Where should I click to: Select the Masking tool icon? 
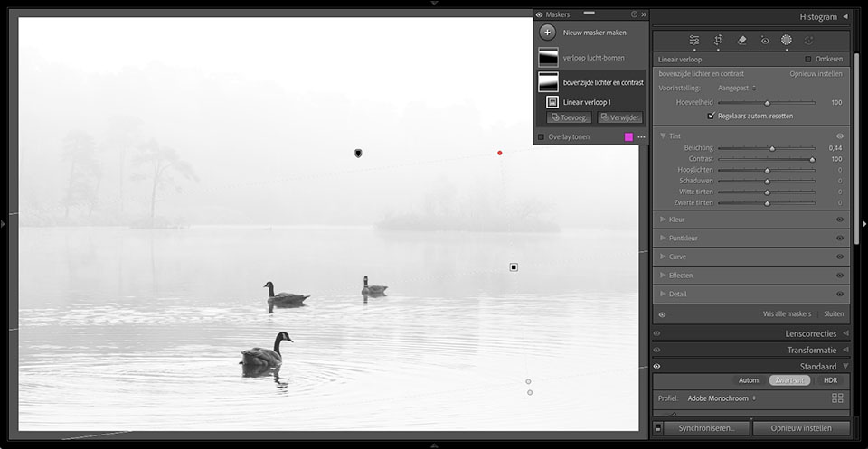(x=787, y=41)
